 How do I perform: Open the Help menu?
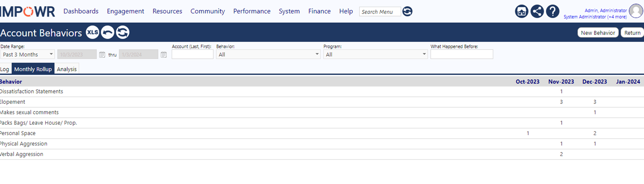coord(346,11)
